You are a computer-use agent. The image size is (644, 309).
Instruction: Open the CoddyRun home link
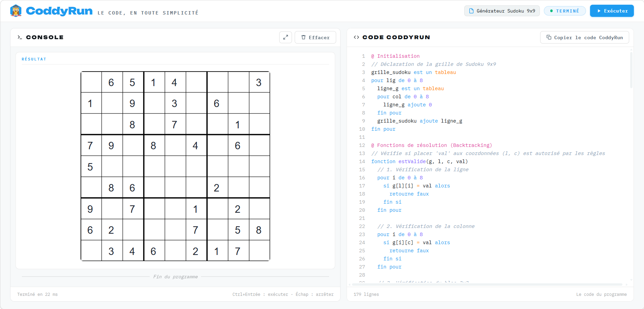click(59, 11)
